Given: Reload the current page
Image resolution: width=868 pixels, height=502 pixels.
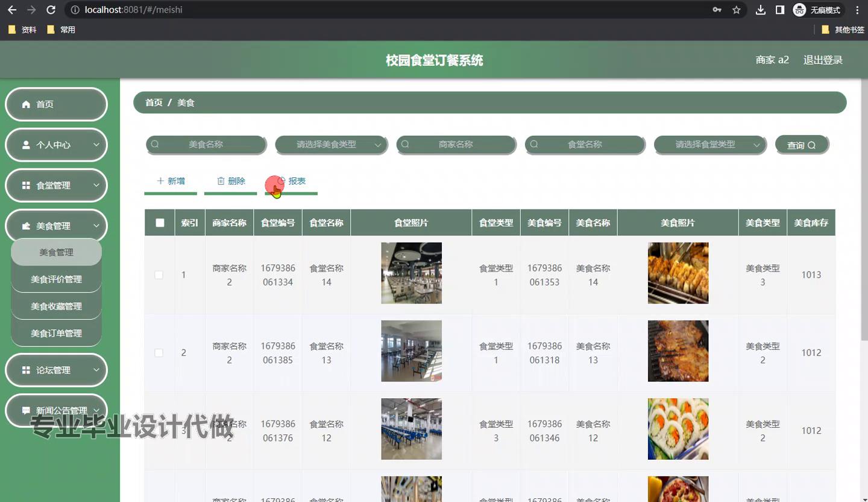Looking at the screenshot, I should [51, 10].
